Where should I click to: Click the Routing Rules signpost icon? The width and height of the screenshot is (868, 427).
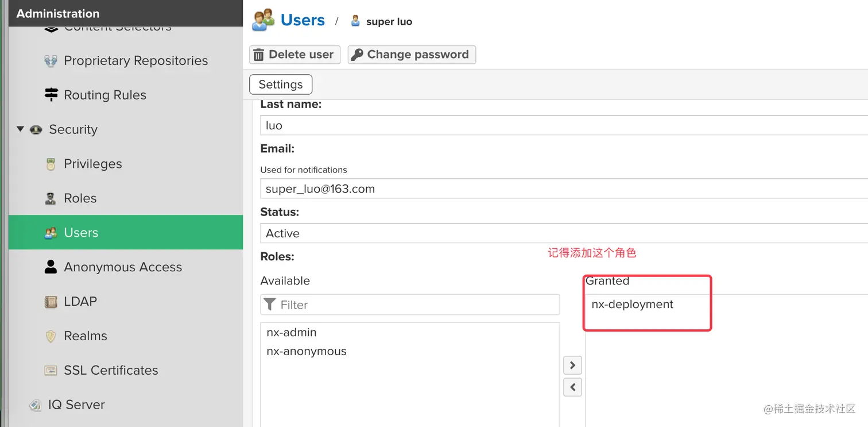(x=51, y=95)
